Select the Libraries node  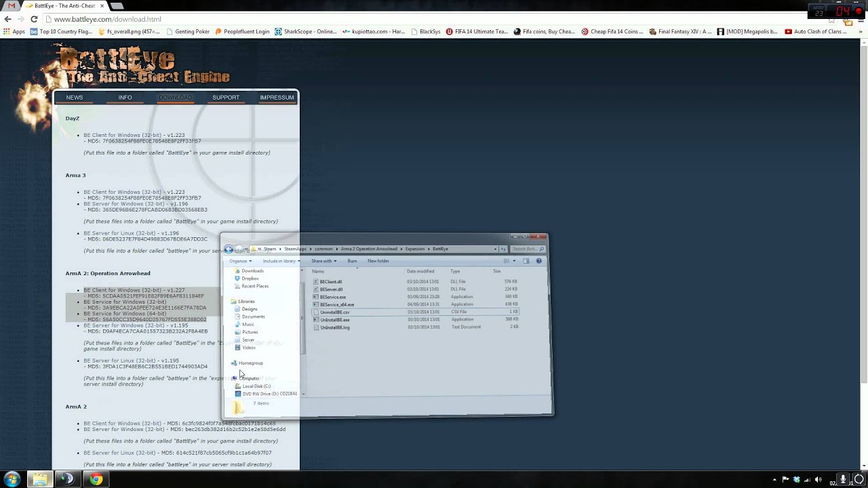click(x=243, y=302)
